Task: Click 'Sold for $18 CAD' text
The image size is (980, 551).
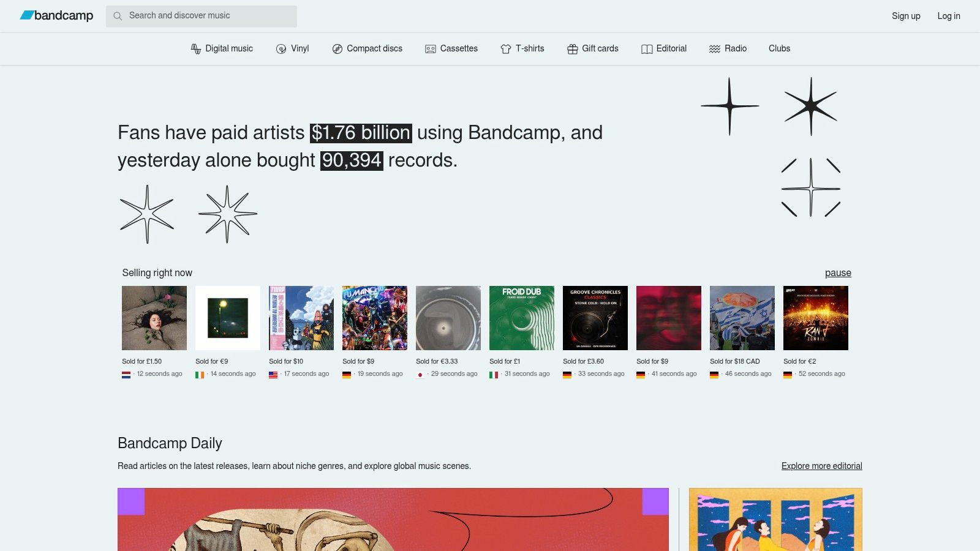Action: point(734,361)
